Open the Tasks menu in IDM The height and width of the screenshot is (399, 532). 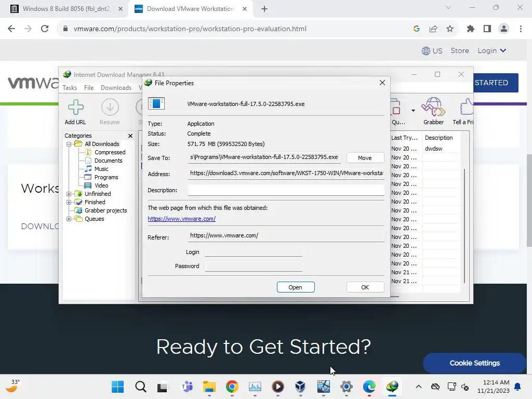pyautogui.click(x=70, y=87)
